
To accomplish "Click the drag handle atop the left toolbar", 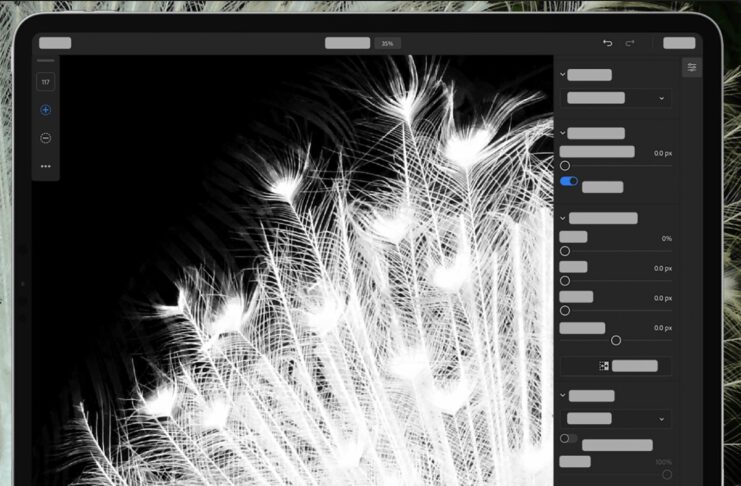I will 45,61.
